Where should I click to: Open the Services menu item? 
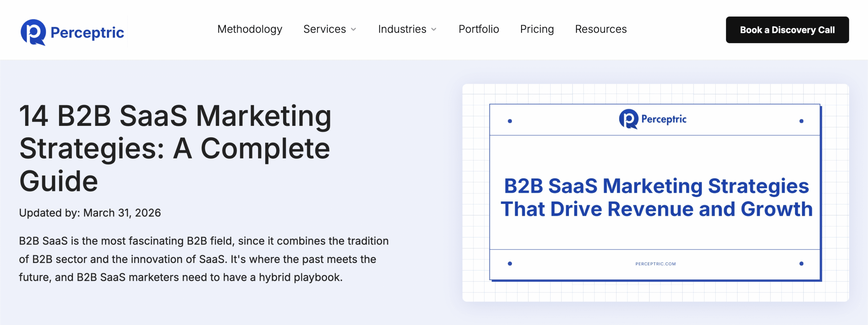324,29
